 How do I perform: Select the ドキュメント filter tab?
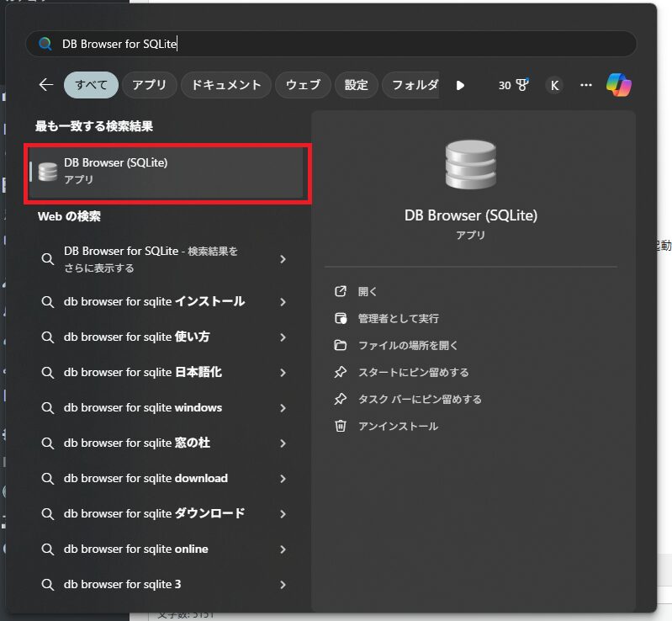(226, 85)
